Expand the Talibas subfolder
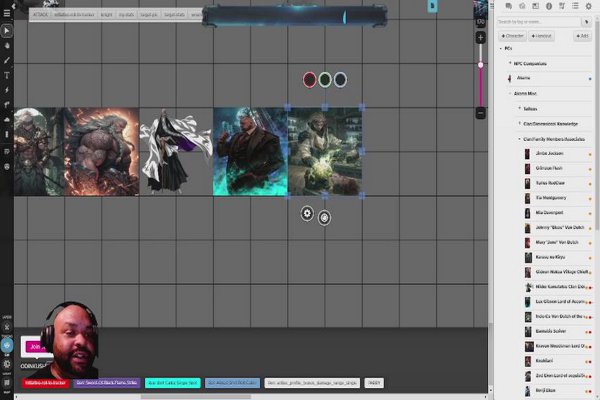 [519, 108]
